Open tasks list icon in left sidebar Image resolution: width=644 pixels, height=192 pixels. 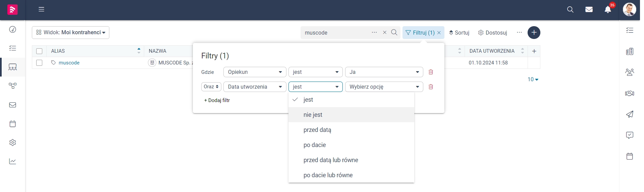[12, 48]
